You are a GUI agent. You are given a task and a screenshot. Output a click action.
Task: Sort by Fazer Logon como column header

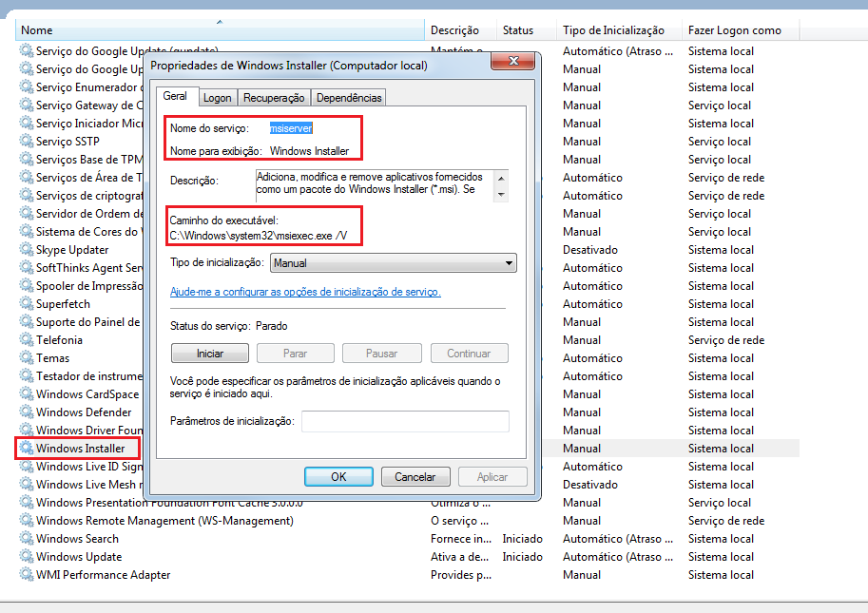coord(741,30)
